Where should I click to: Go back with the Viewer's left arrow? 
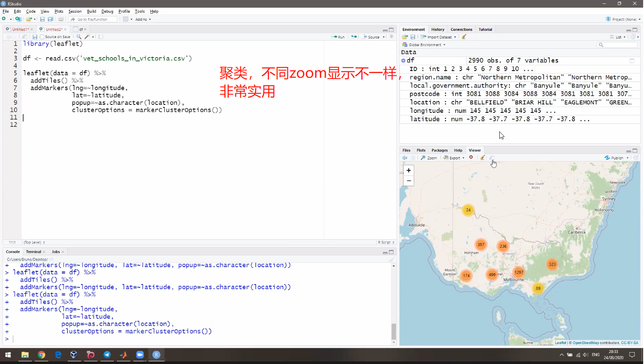[x=405, y=158]
